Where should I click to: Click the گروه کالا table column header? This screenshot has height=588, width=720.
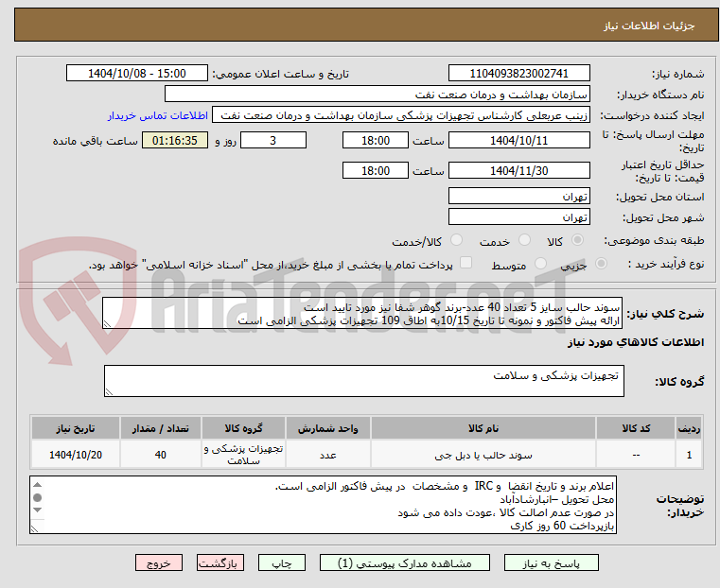pos(243,428)
